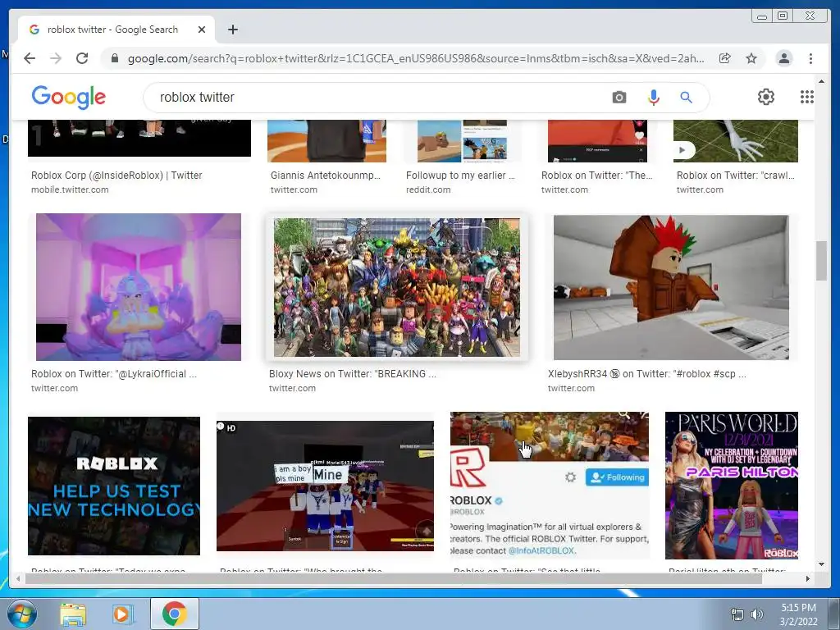Start voice search with microphone icon

[653, 97]
